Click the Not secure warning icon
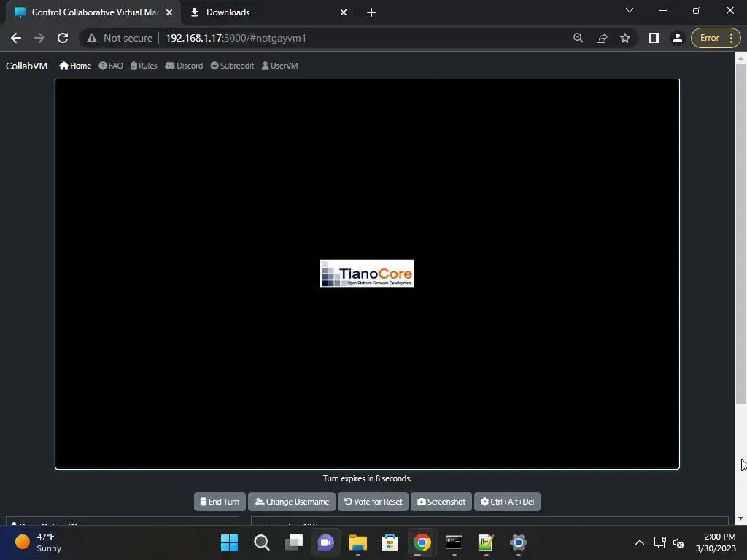This screenshot has height=560, width=747. pyautogui.click(x=91, y=38)
